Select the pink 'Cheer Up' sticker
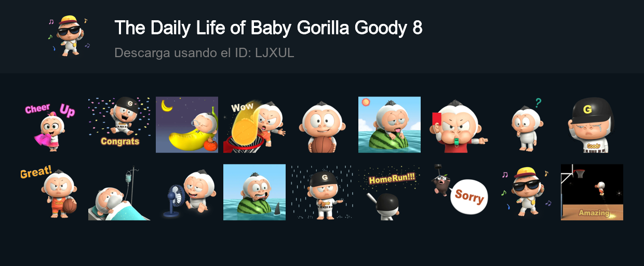 52,125
